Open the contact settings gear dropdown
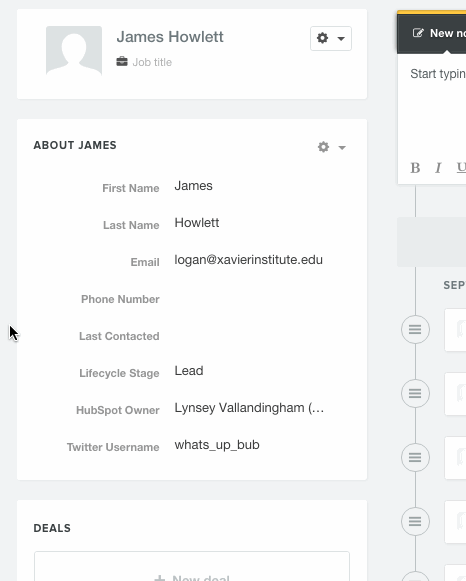Viewport: 466px width, 581px height. 331,38
